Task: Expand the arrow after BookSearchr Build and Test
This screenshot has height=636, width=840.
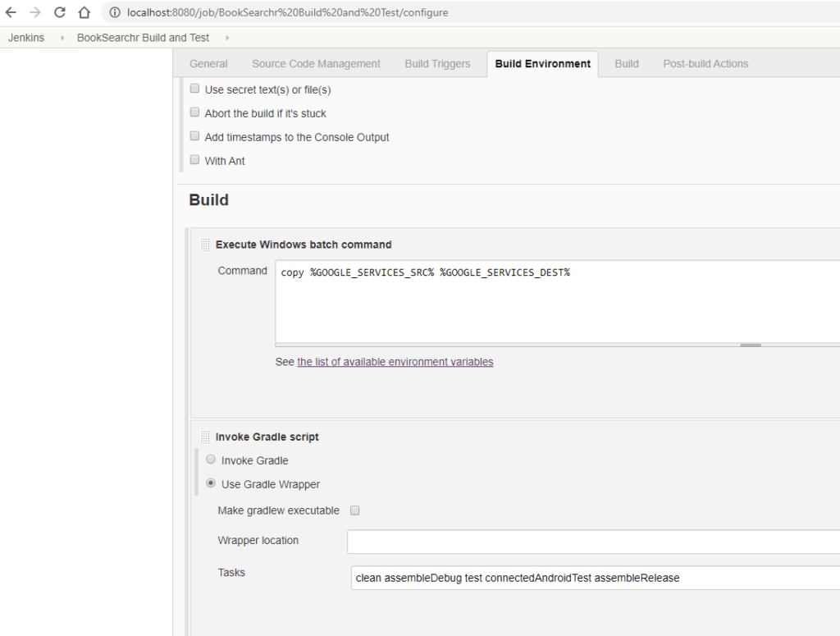Action: [227, 38]
